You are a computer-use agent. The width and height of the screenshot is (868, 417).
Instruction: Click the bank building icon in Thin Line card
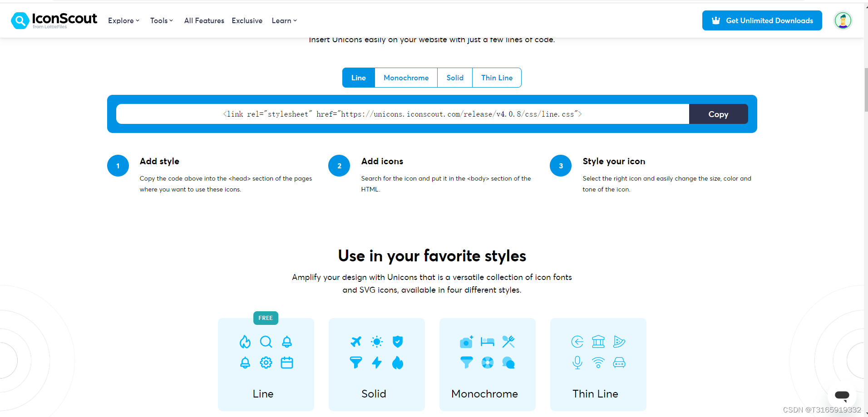coord(598,342)
